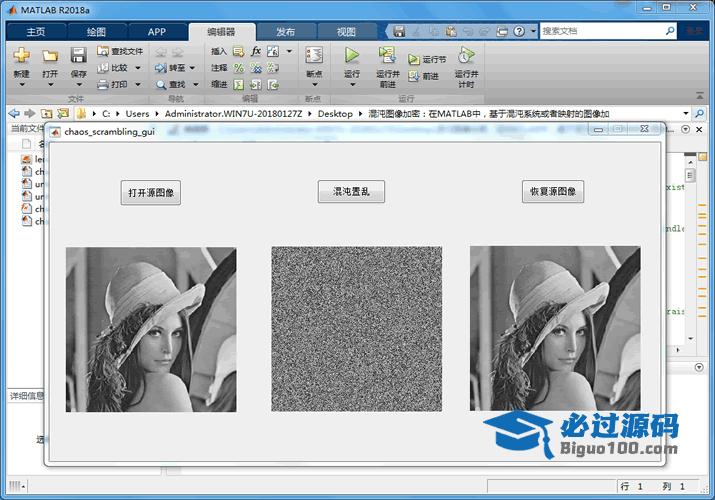Screen dimensions: 715x500
Task: Expand the 转至 dropdown arrow
Action: point(192,68)
